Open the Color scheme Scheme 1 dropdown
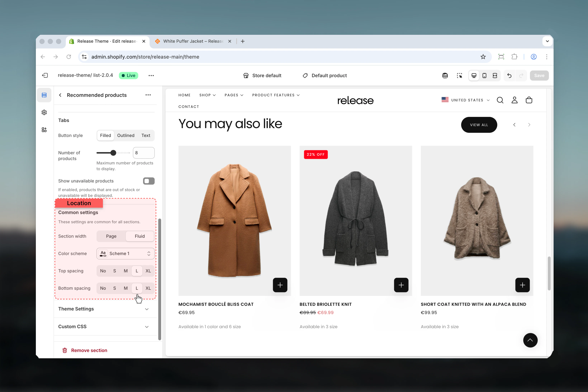Viewport: 588px width, 392px height. [x=125, y=254]
